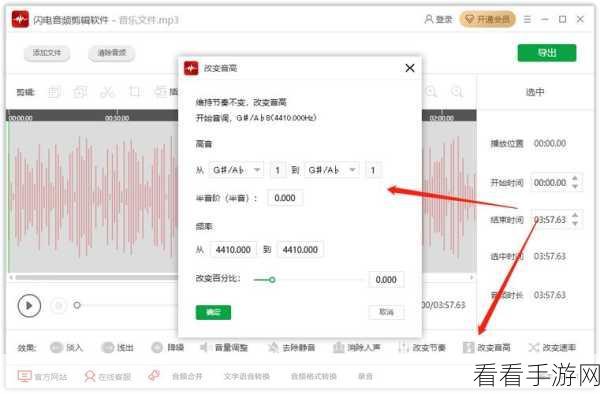Screen dimensions: 600x394
Task: Click the audio waveform display
Action: coord(93,197)
